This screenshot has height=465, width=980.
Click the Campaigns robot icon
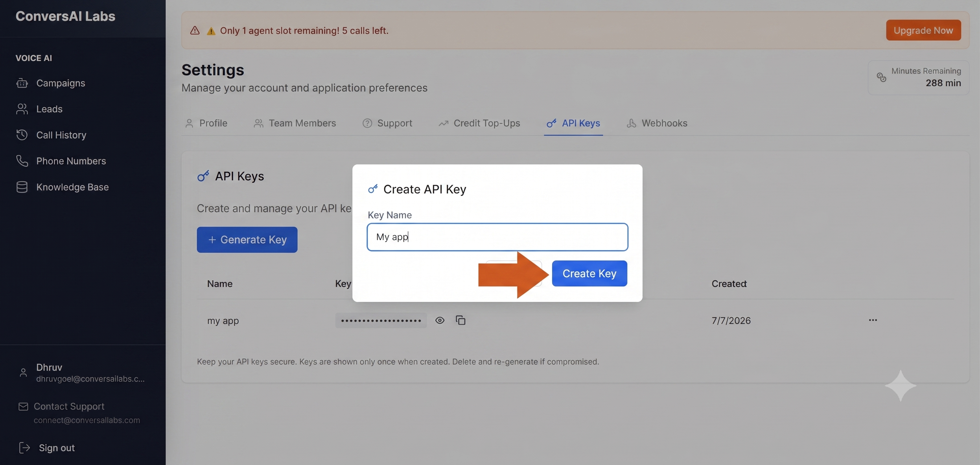[x=22, y=83]
